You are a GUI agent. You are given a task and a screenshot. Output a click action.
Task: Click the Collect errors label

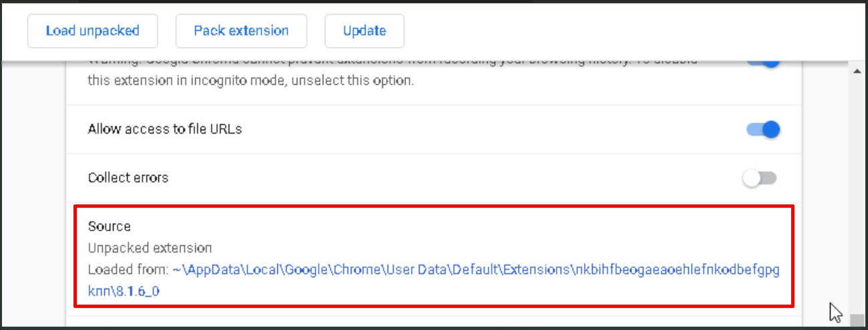coord(128,178)
